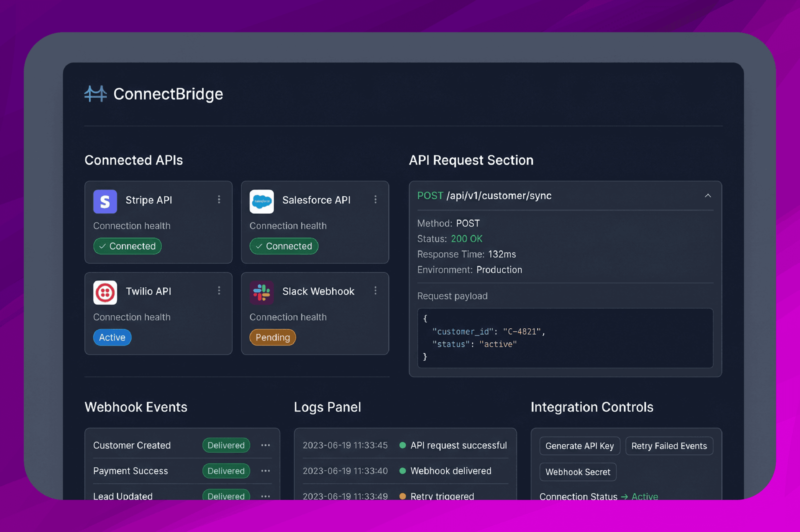Open the Stripe API three-dot options menu
Image resolution: width=800 pixels, height=532 pixels.
(x=219, y=199)
